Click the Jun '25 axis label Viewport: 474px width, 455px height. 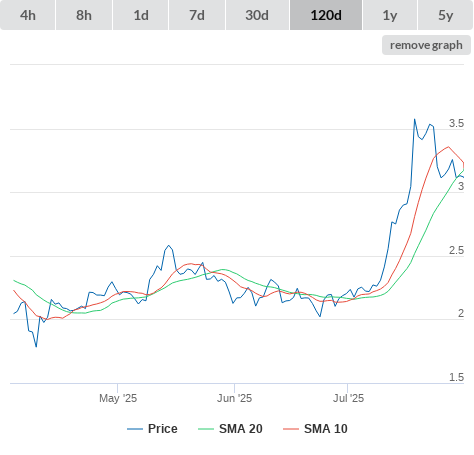click(x=234, y=398)
